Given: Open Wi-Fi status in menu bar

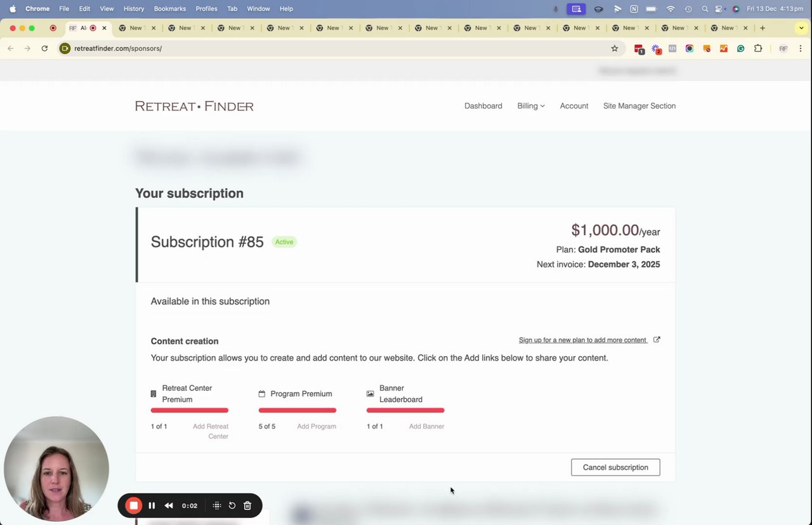Looking at the screenshot, I should pyautogui.click(x=671, y=9).
